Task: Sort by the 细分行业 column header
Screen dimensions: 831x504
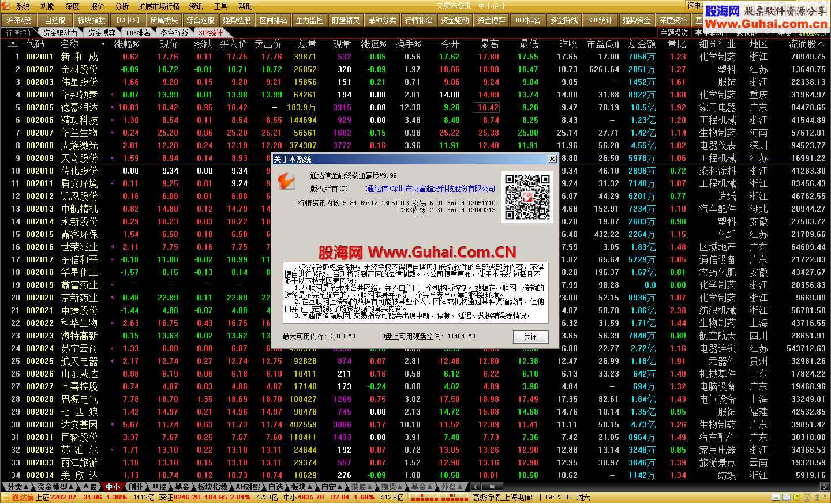Action: (x=717, y=44)
